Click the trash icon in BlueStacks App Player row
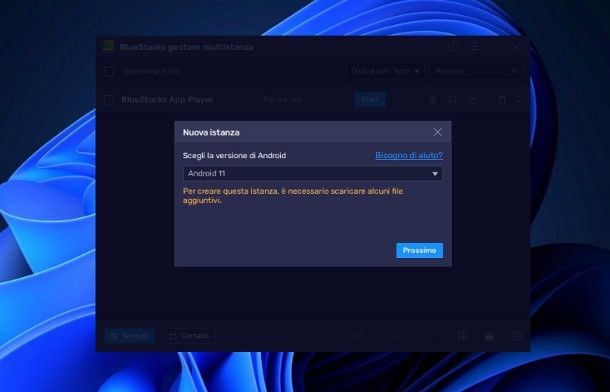The height and width of the screenshot is (392, 610). [x=502, y=100]
